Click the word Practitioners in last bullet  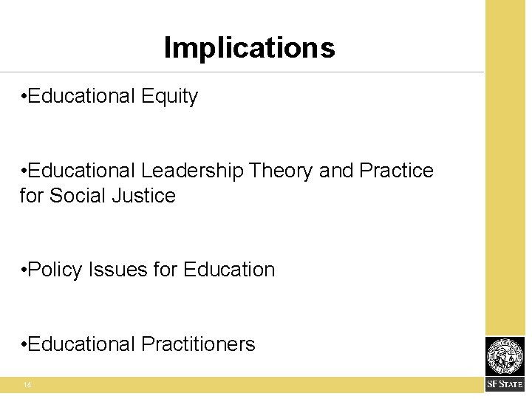point(198,344)
